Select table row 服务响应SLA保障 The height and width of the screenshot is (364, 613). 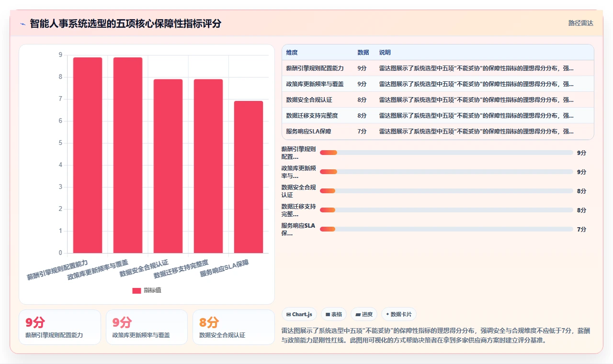438,131
